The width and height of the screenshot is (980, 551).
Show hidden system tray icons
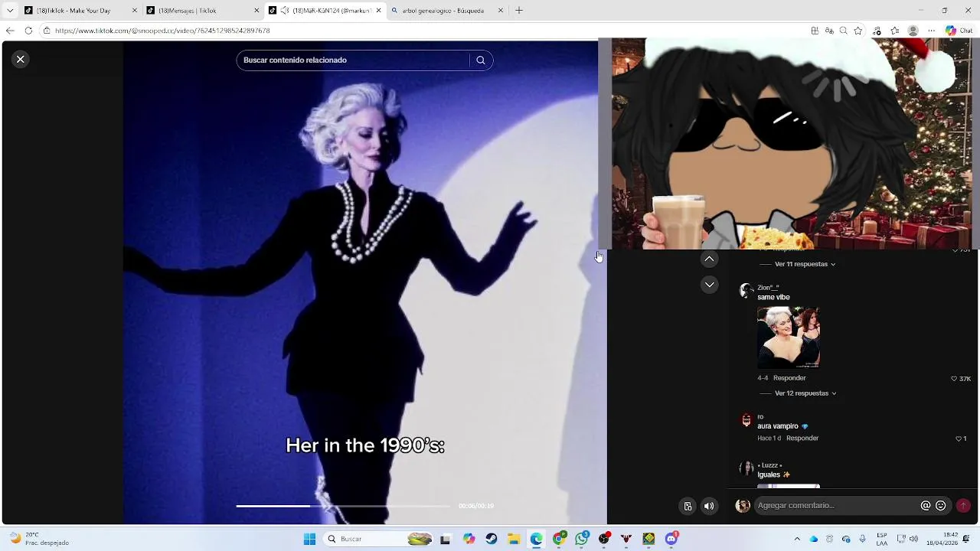[x=797, y=540]
